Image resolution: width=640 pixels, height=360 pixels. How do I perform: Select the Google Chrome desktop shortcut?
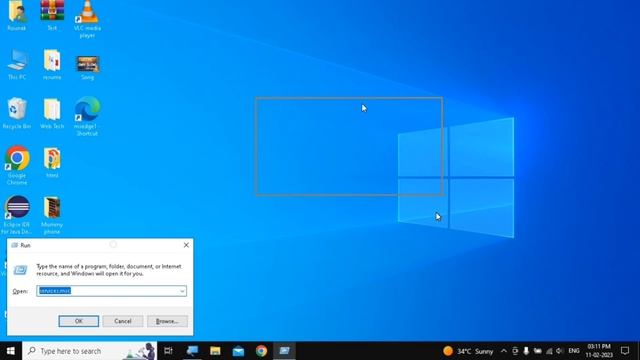(x=17, y=165)
